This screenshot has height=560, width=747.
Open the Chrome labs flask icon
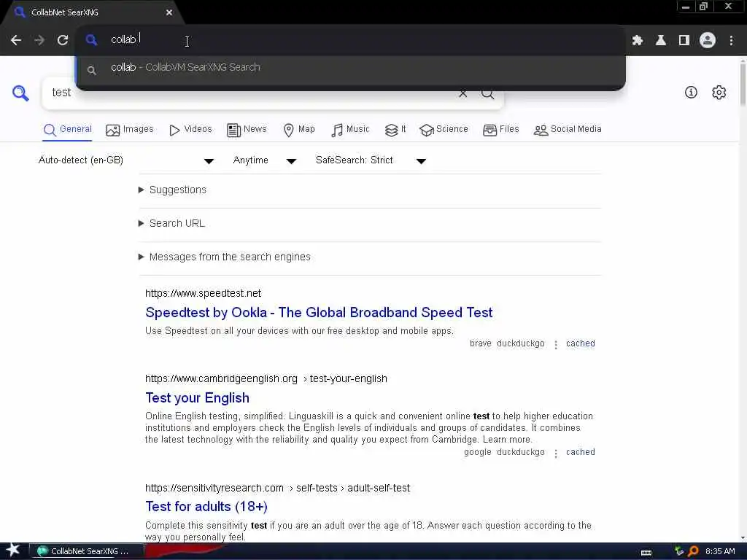[661, 41]
